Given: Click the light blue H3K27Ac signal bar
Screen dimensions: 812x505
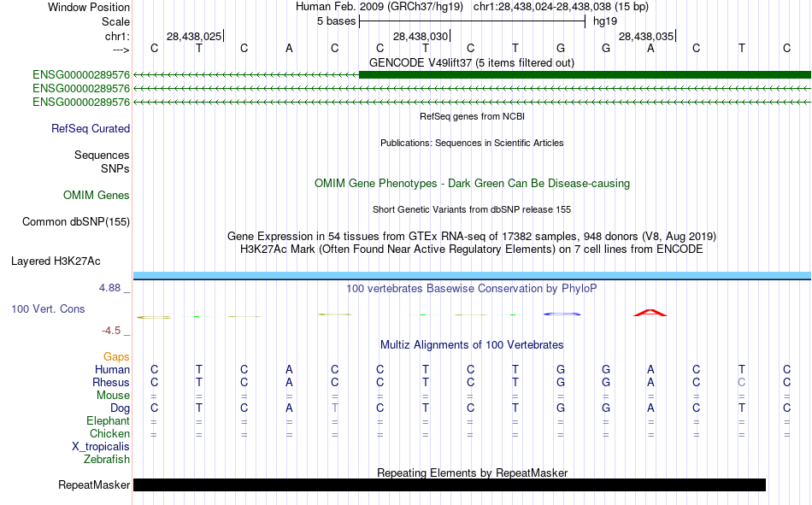Looking at the screenshot, I should [x=472, y=275].
